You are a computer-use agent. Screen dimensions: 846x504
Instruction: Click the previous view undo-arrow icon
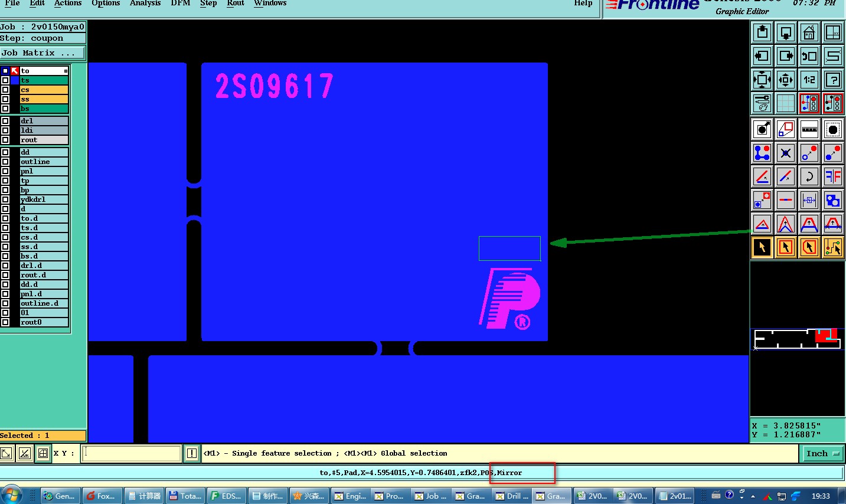point(809,56)
